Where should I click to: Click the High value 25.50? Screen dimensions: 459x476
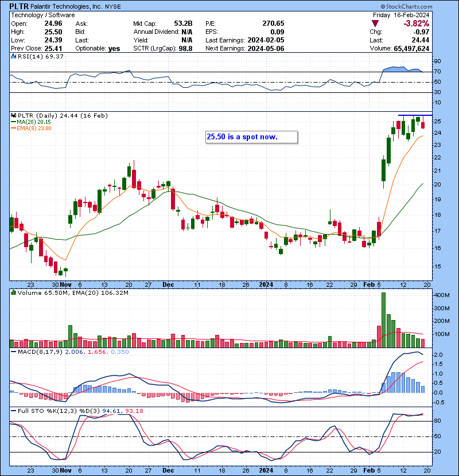click(53, 32)
